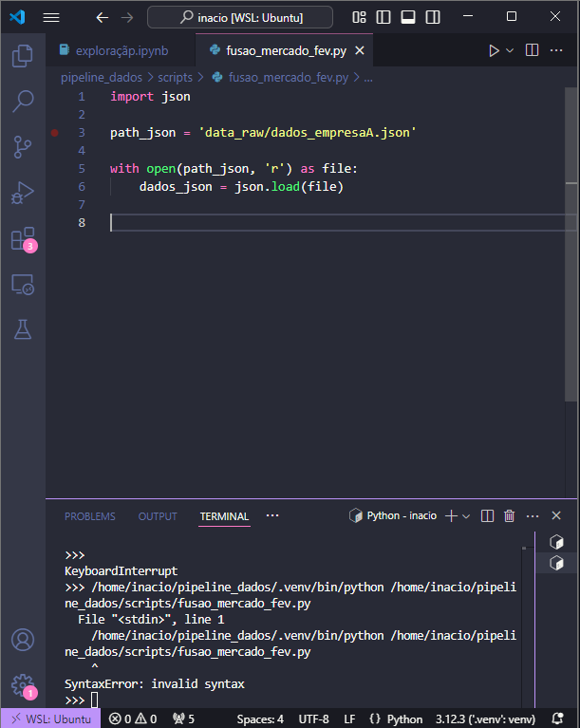This screenshot has height=728, width=580.
Task: Run the Python file with play button
Action: tap(494, 50)
